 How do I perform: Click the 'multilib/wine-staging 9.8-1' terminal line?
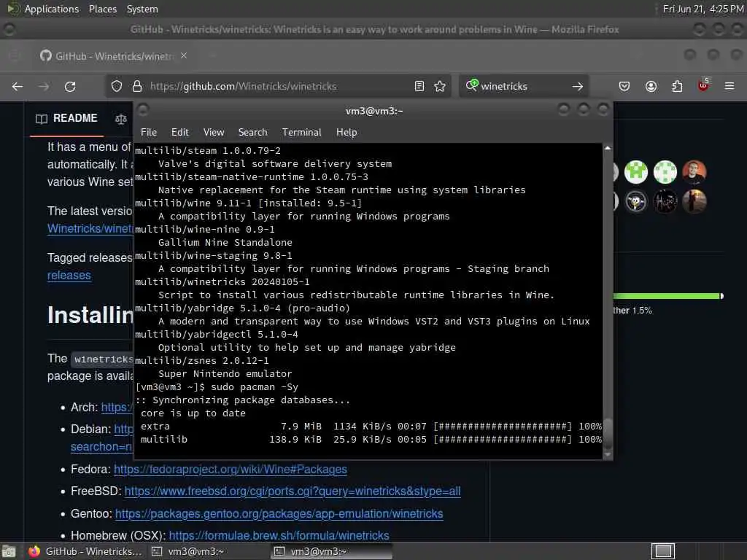pos(214,256)
